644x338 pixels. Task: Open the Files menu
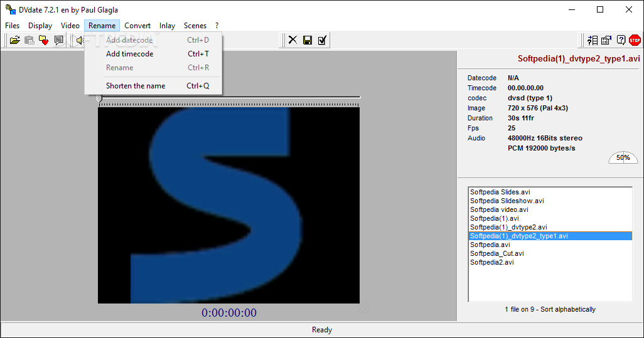(13, 26)
